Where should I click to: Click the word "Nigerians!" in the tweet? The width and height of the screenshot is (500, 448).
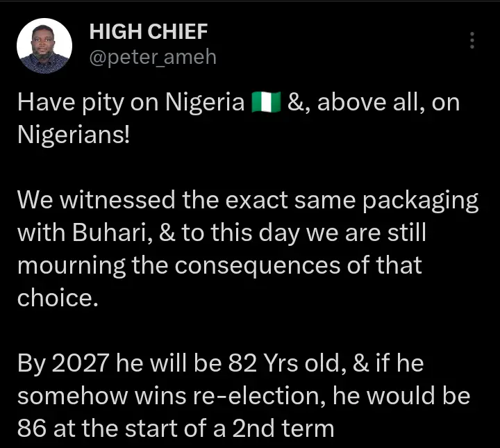pos(73,133)
